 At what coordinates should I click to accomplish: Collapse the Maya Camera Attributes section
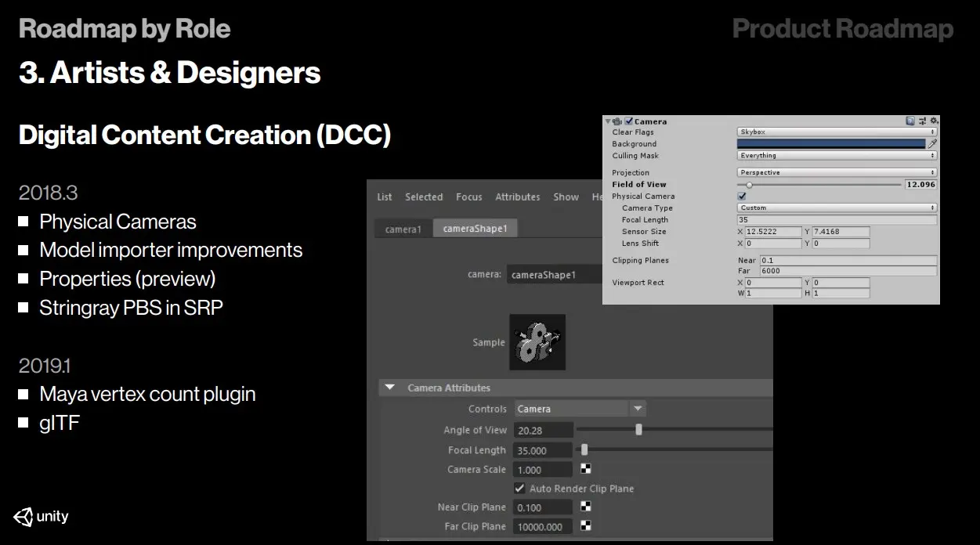coord(390,388)
